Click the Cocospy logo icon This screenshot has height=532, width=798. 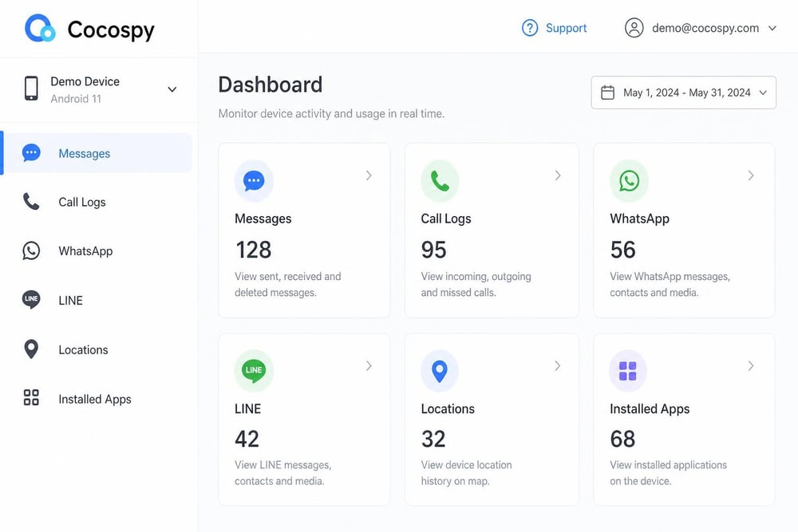[x=40, y=28]
